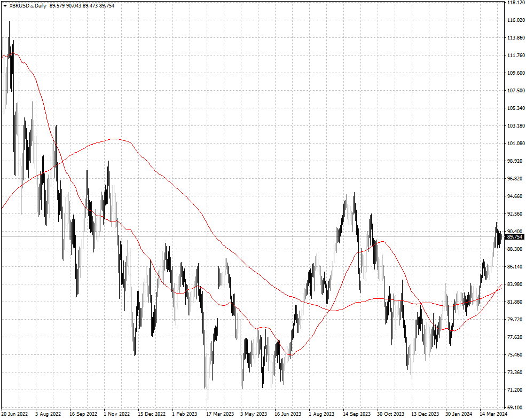Select the price scale label 71.200

pyautogui.click(x=515, y=390)
